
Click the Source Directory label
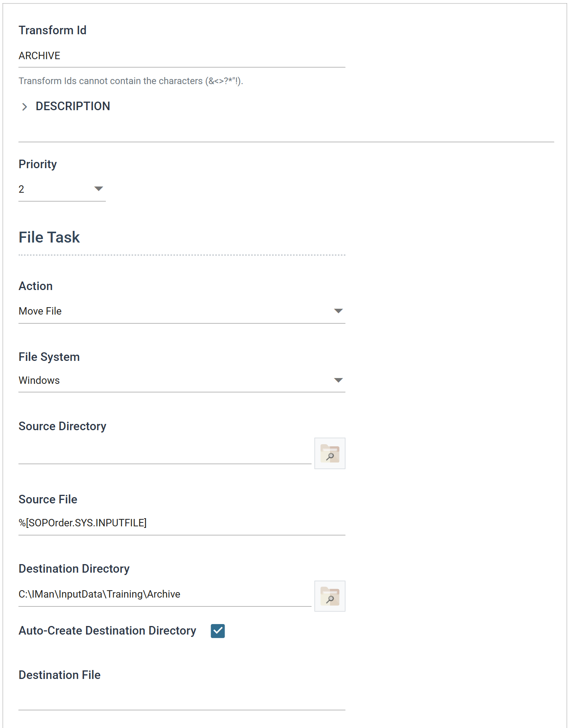click(62, 426)
